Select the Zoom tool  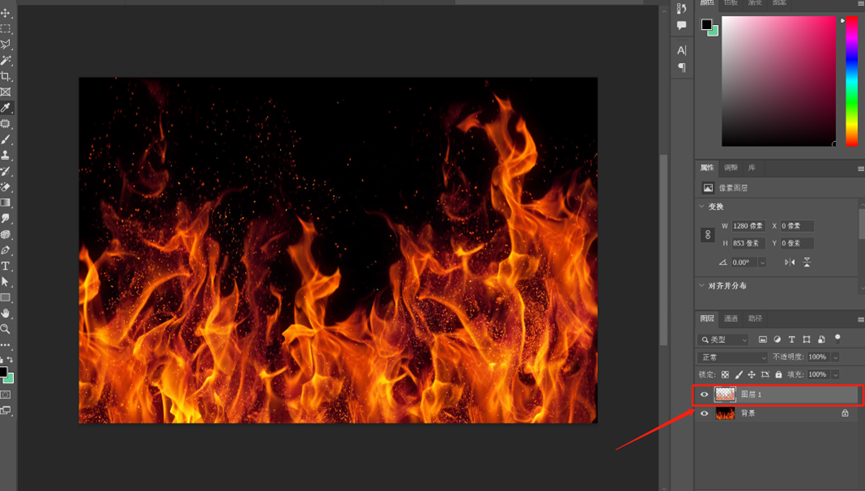pyautogui.click(x=6, y=329)
